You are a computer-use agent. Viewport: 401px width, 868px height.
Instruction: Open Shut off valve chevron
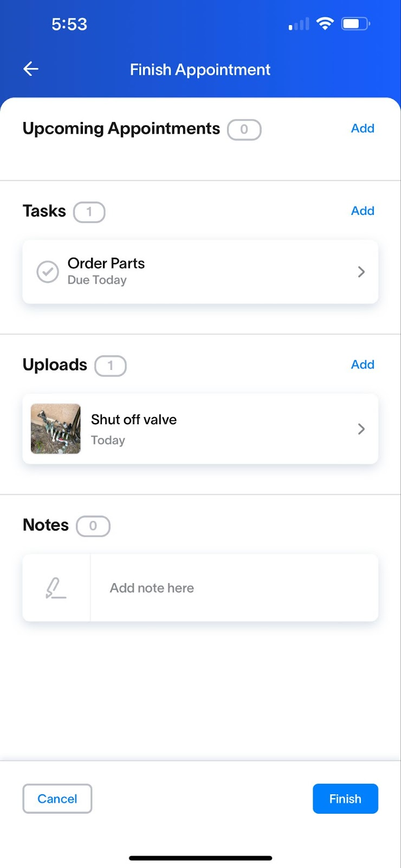pos(361,429)
